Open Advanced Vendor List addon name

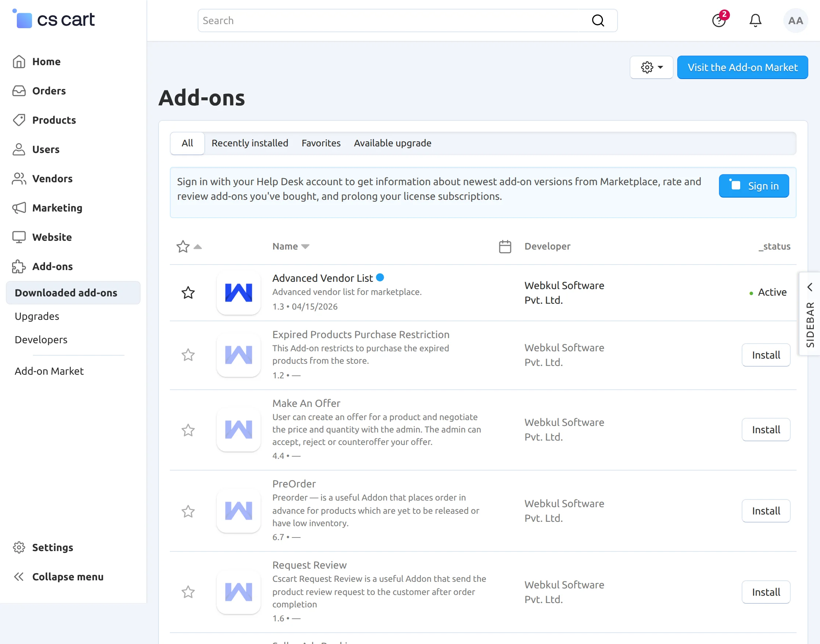pos(323,278)
